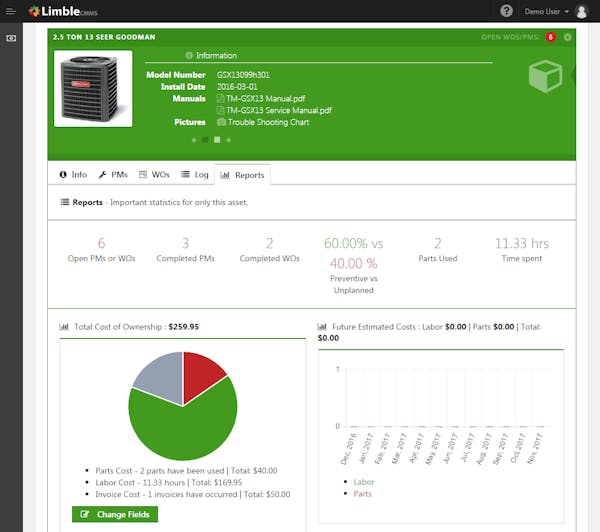Open the Trouble Shooting Chart picture
Image resolution: width=600 pixels, height=532 pixels.
pyautogui.click(x=268, y=122)
